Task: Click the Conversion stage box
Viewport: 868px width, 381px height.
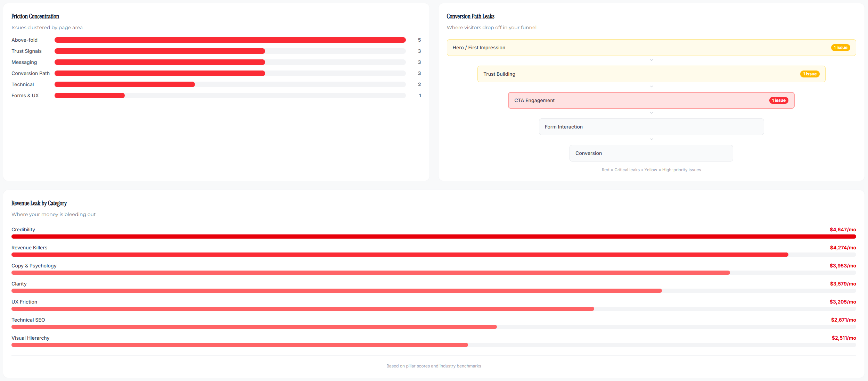Action: point(651,153)
